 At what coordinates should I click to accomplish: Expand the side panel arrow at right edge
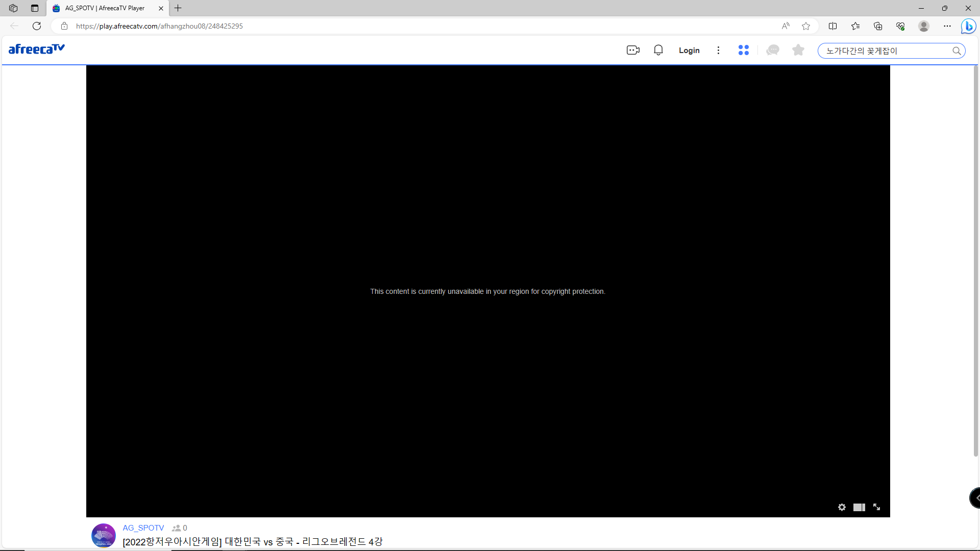click(x=975, y=498)
